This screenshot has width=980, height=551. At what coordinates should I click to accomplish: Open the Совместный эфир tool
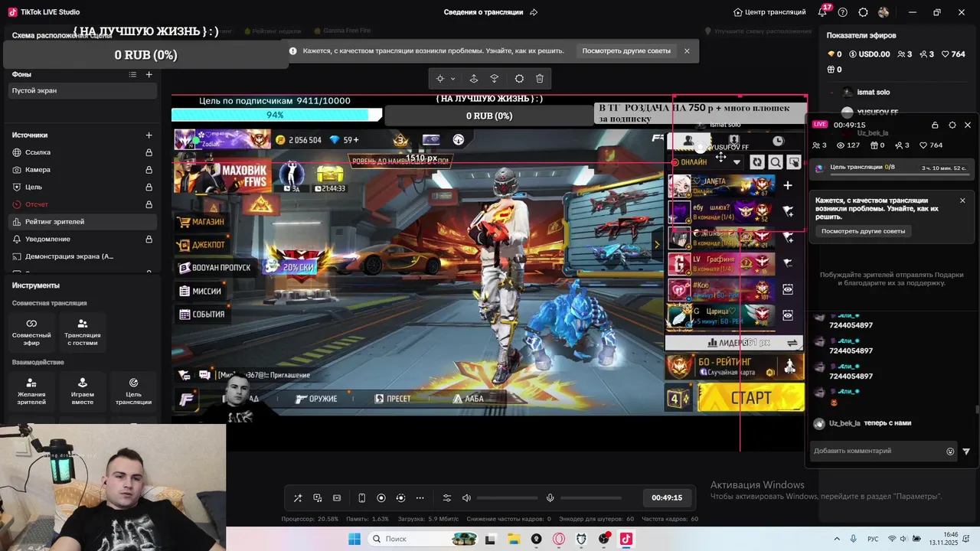tap(31, 331)
